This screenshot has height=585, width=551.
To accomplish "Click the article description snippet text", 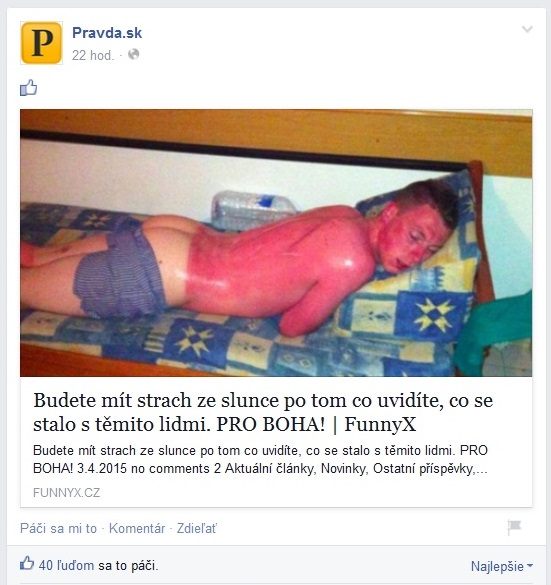I will click(x=260, y=459).
